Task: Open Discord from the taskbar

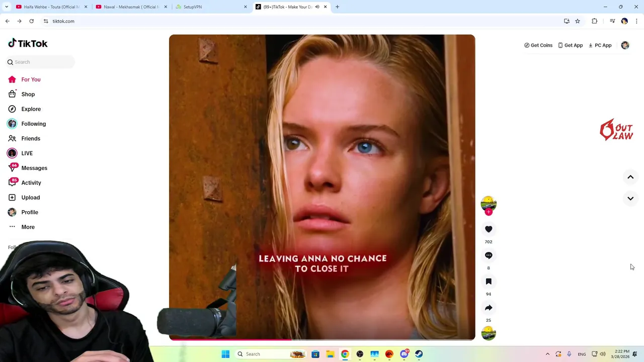Action: 404,354
